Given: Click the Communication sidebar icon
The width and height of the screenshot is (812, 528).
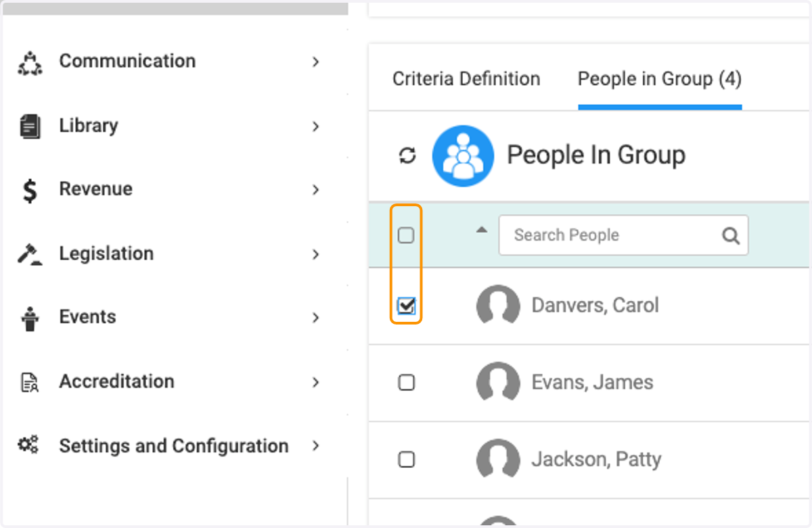Looking at the screenshot, I should click(x=30, y=62).
